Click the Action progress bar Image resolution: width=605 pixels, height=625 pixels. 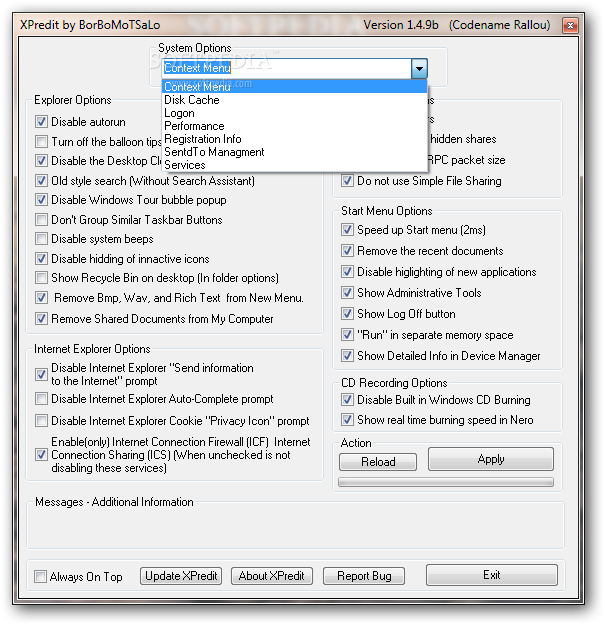pyautogui.click(x=446, y=482)
